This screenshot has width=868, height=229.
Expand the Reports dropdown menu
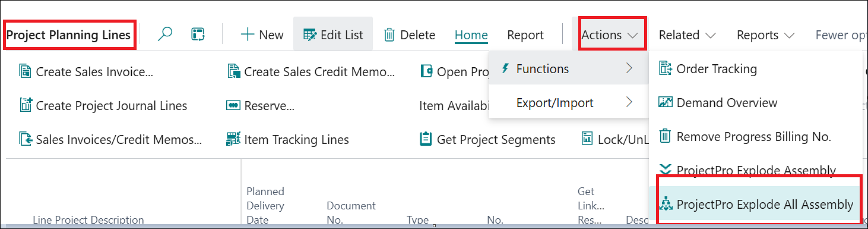(x=765, y=35)
